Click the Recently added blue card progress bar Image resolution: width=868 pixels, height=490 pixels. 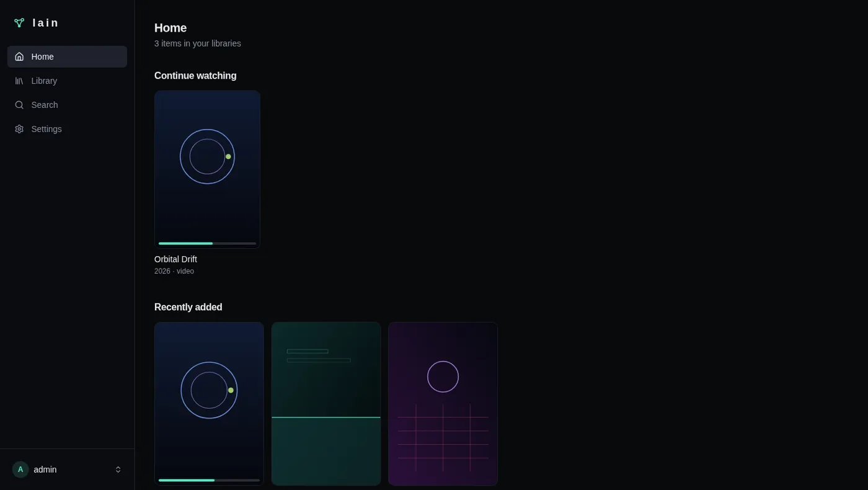click(209, 480)
